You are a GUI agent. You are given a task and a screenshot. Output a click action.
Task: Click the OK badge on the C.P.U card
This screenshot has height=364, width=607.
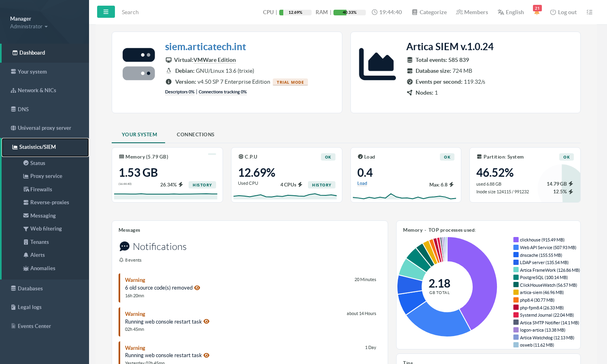click(328, 157)
